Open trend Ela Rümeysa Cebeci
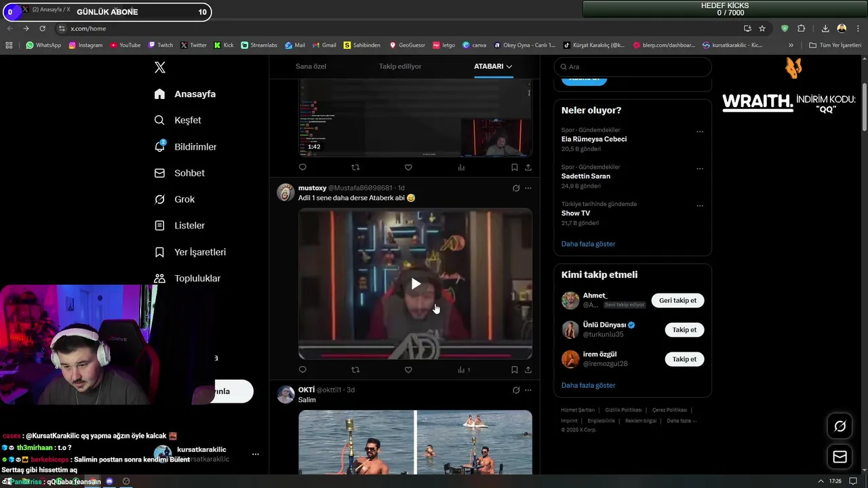 click(x=594, y=139)
